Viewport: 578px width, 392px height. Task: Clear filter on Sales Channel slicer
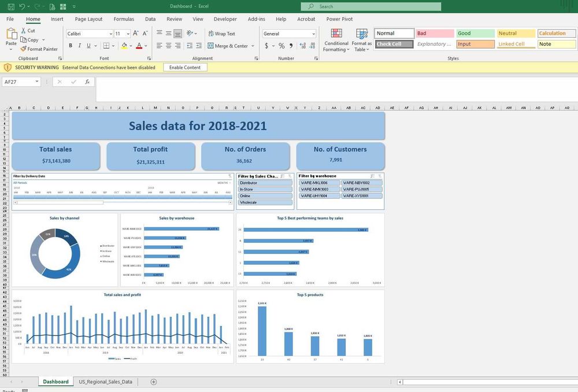click(290, 176)
